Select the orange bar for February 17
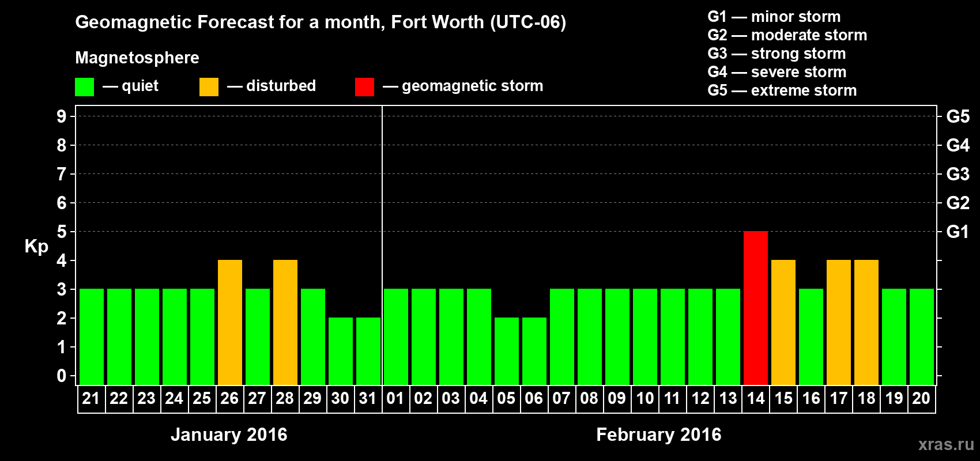The width and height of the screenshot is (980, 461). coord(839,322)
